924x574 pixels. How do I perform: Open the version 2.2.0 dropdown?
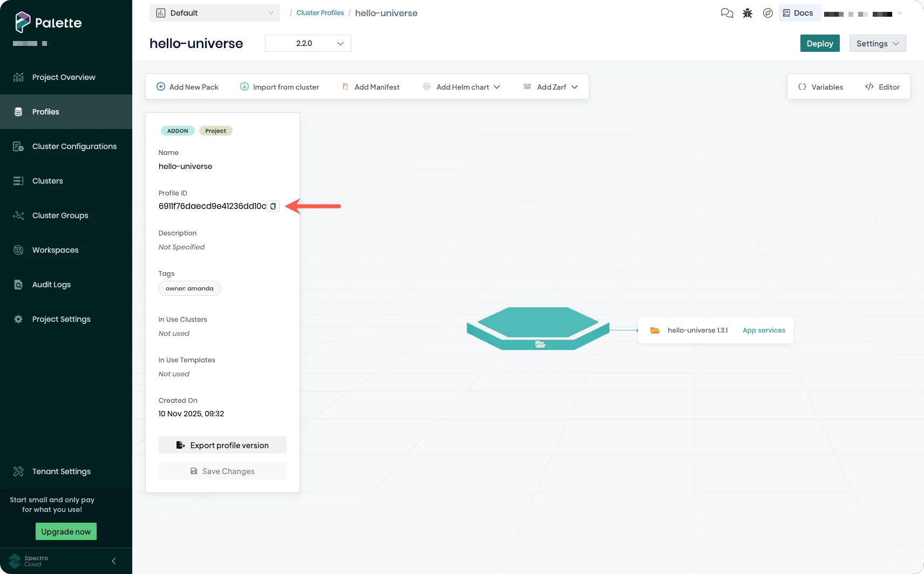307,43
